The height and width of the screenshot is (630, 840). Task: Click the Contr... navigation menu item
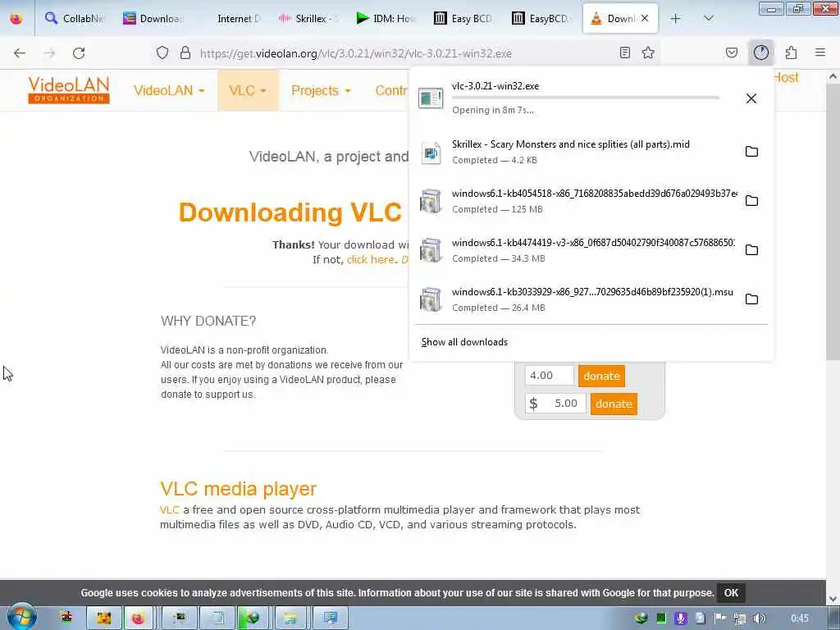(391, 90)
